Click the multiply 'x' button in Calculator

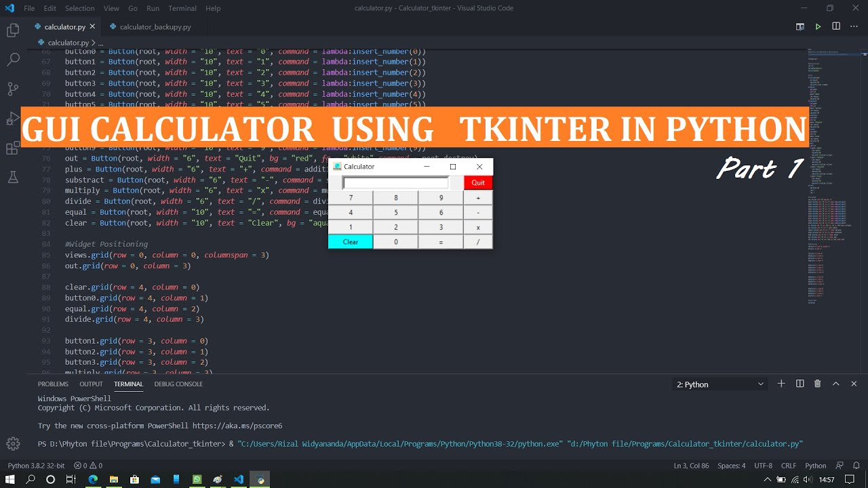pyautogui.click(x=478, y=227)
